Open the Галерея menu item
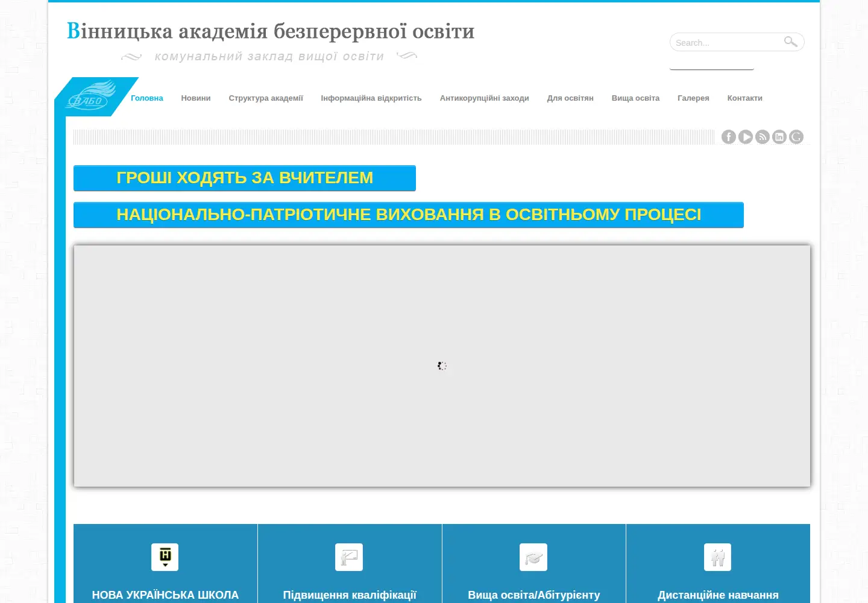The image size is (868, 603). [693, 98]
